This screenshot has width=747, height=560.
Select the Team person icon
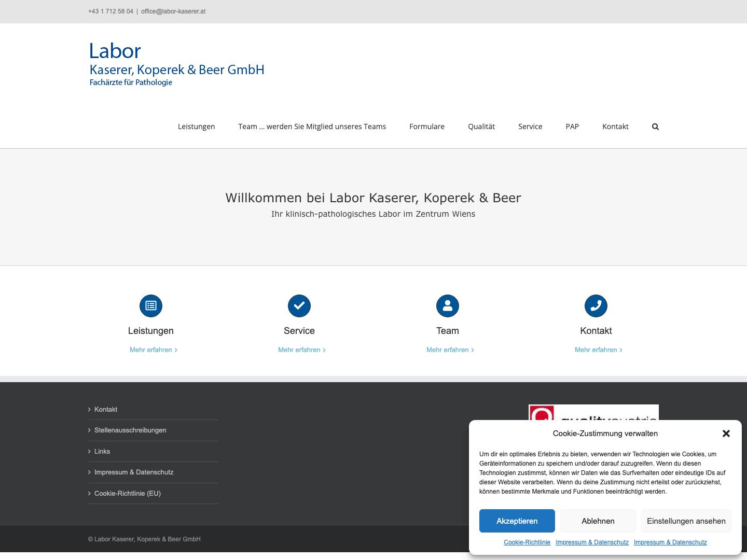447,306
